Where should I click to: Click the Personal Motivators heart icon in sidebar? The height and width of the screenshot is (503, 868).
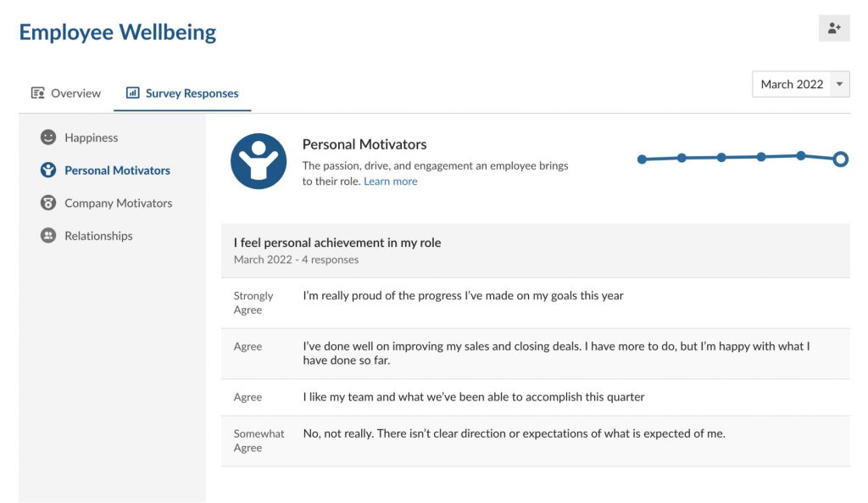(48, 170)
